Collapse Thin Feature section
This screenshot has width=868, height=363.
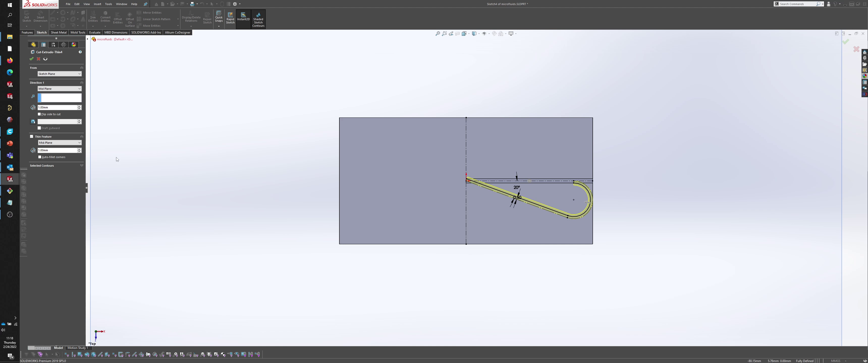[82, 136]
